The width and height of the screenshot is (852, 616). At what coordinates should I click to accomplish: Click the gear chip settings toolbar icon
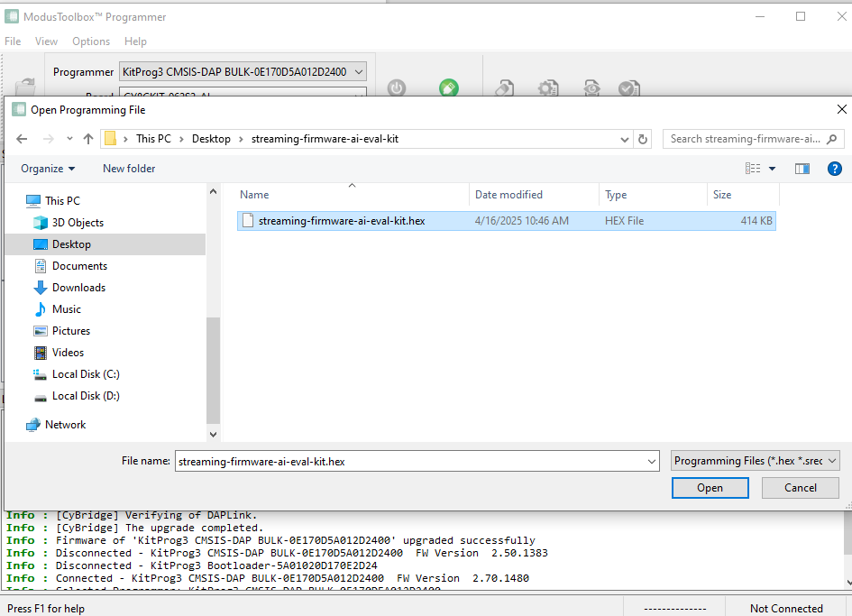548,87
